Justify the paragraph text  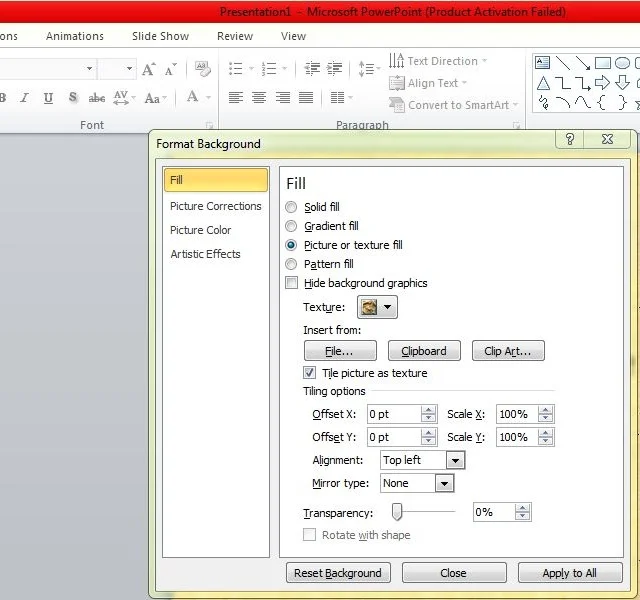(306, 98)
